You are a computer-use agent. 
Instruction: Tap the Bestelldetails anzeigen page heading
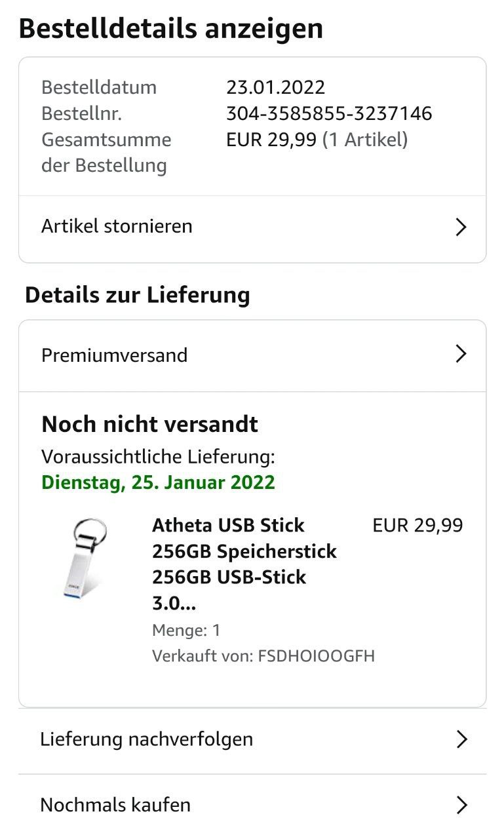pyautogui.click(x=170, y=29)
